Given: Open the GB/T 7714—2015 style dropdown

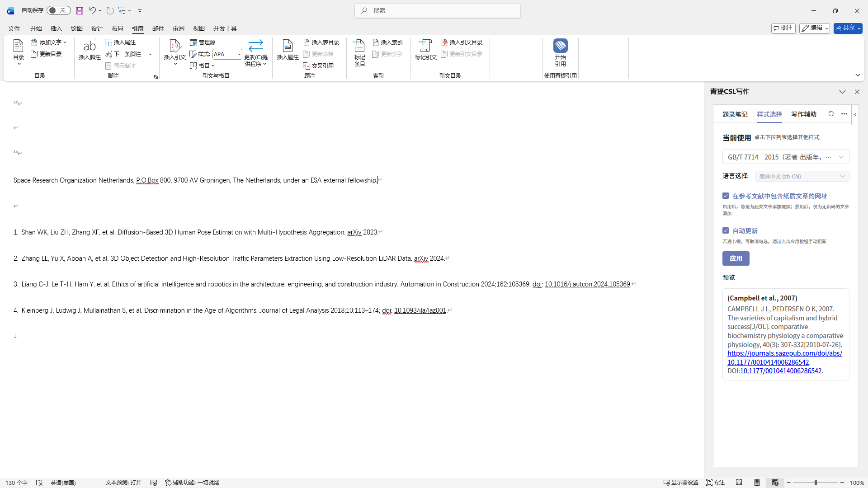Looking at the screenshot, I should (840, 157).
